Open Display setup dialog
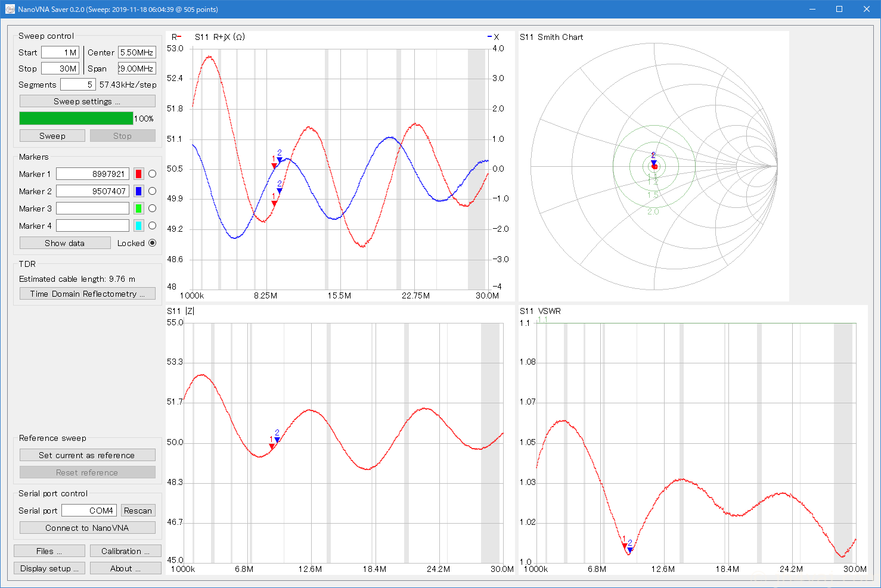Image resolution: width=881 pixels, height=588 pixels. coord(49,568)
